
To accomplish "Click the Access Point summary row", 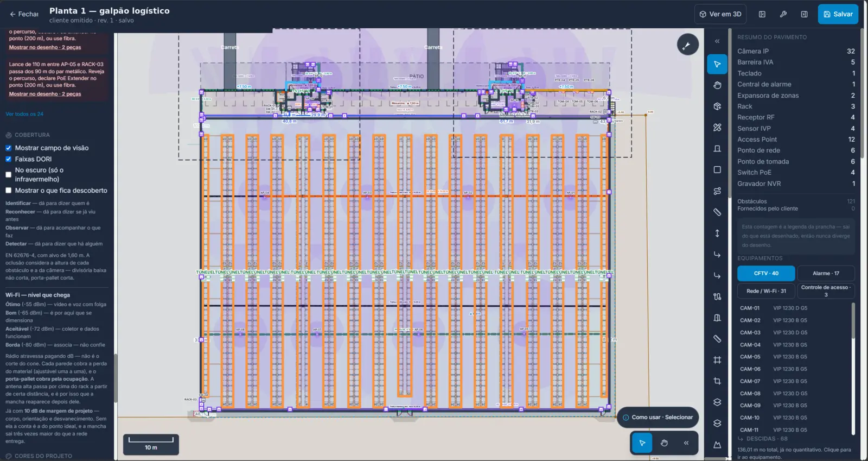I will click(796, 140).
